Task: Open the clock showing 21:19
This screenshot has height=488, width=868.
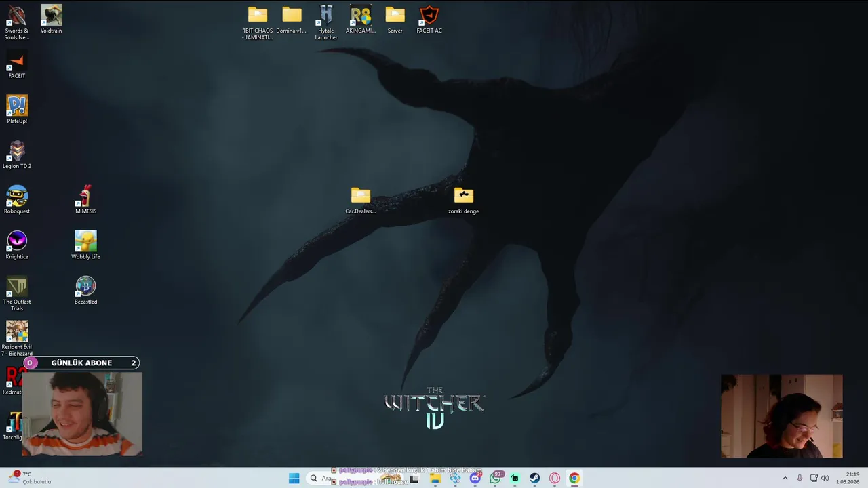Action: [848, 479]
